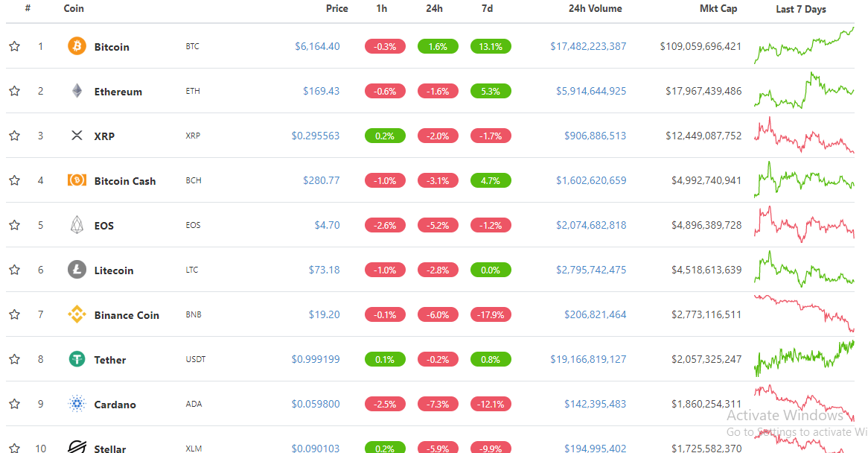Open the Bitcoin Cash name link
The height and width of the screenshot is (453, 868).
[125, 181]
